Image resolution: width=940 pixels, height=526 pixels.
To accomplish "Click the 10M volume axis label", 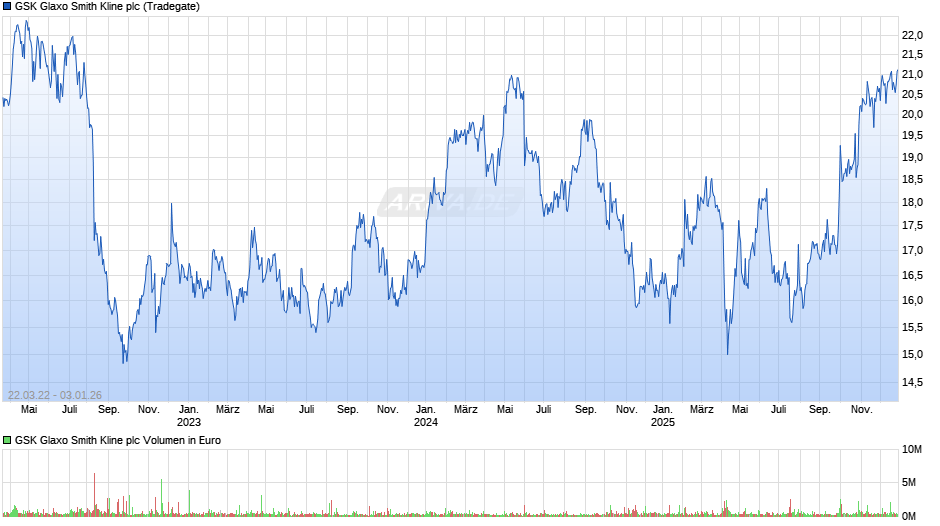I will tap(912, 450).
